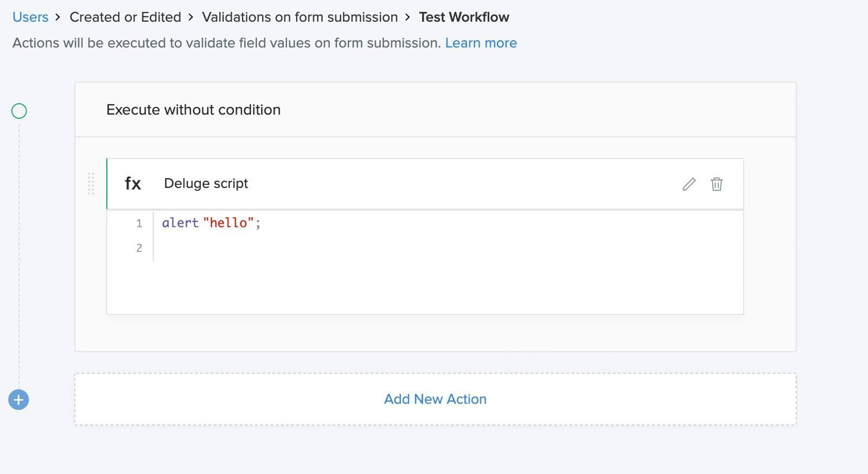This screenshot has width=868, height=474.
Task: Delete the Deluge script using trash icon
Action: point(717,184)
